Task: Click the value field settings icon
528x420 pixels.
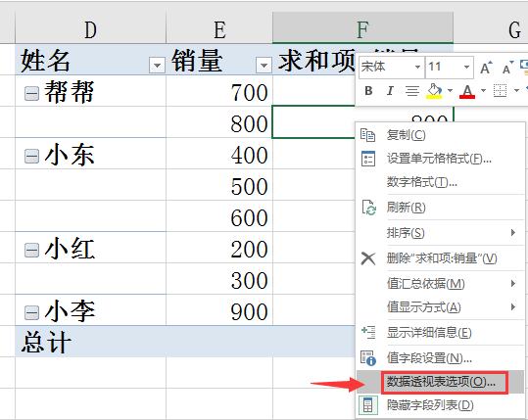Action: pos(368,358)
